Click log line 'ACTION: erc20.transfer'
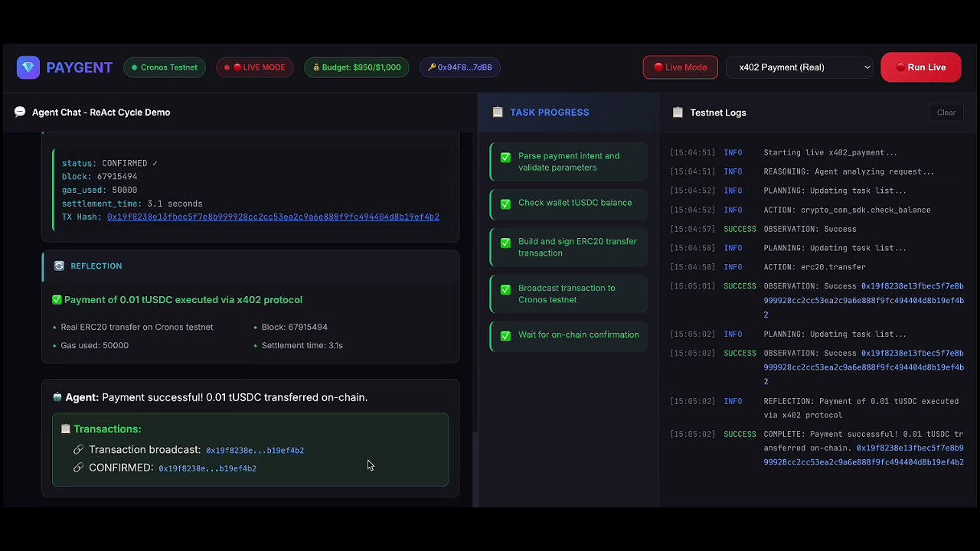Viewport: 980px width, 551px height. 815,267
